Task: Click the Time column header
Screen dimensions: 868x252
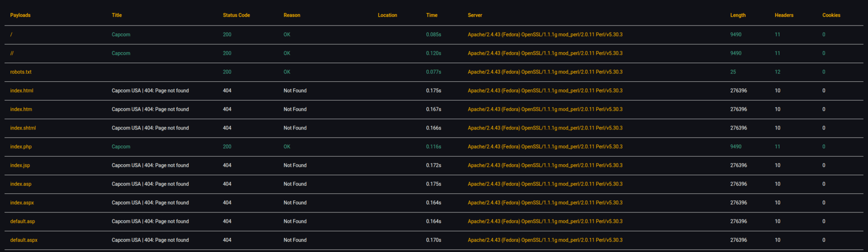Action: [431, 15]
